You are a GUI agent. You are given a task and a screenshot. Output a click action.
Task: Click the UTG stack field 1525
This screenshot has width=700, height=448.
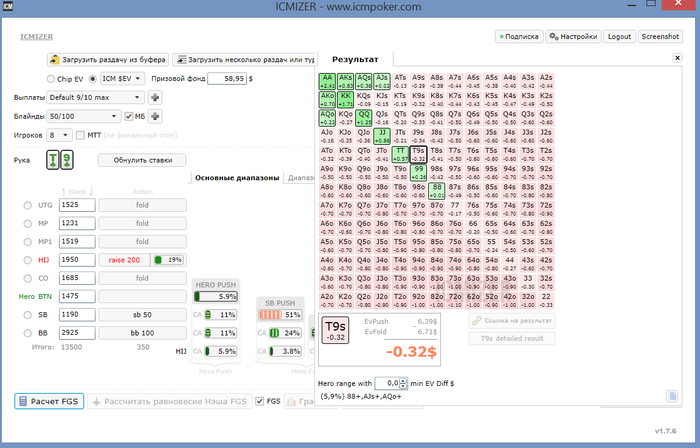(77, 205)
